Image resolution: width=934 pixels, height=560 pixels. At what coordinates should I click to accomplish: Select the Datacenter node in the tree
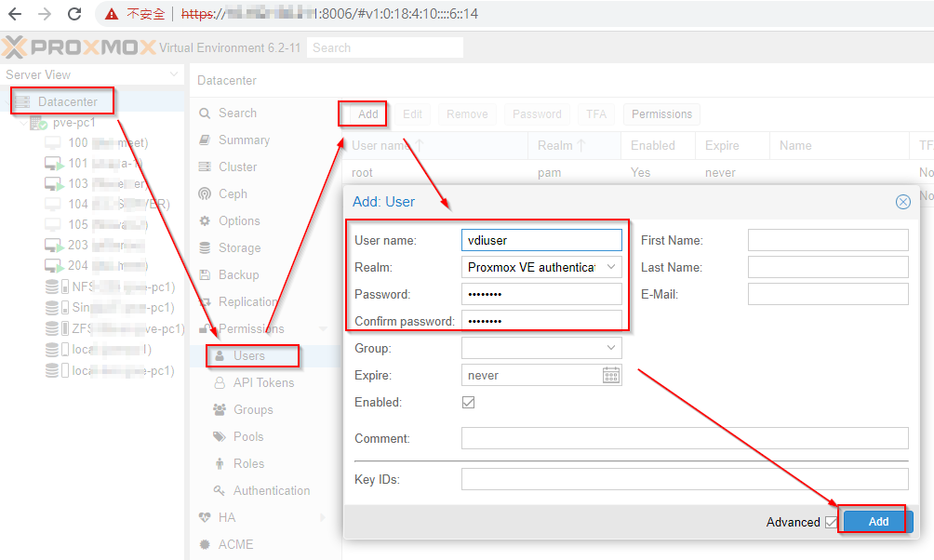coord(67,102)
